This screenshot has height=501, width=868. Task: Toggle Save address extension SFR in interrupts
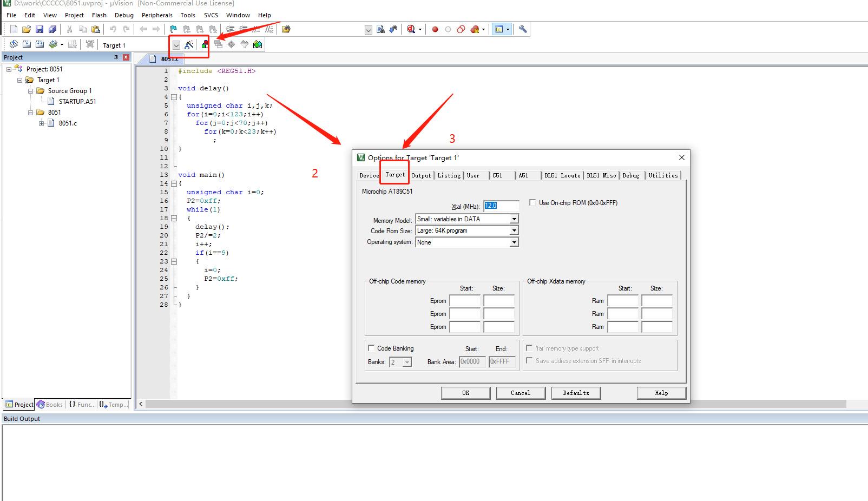click(529, 360)
